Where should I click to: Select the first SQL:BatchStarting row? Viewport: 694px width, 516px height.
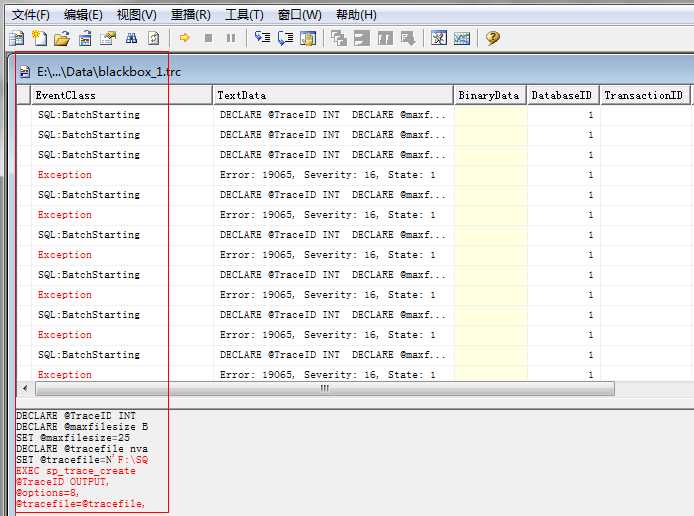pos(89,115)
